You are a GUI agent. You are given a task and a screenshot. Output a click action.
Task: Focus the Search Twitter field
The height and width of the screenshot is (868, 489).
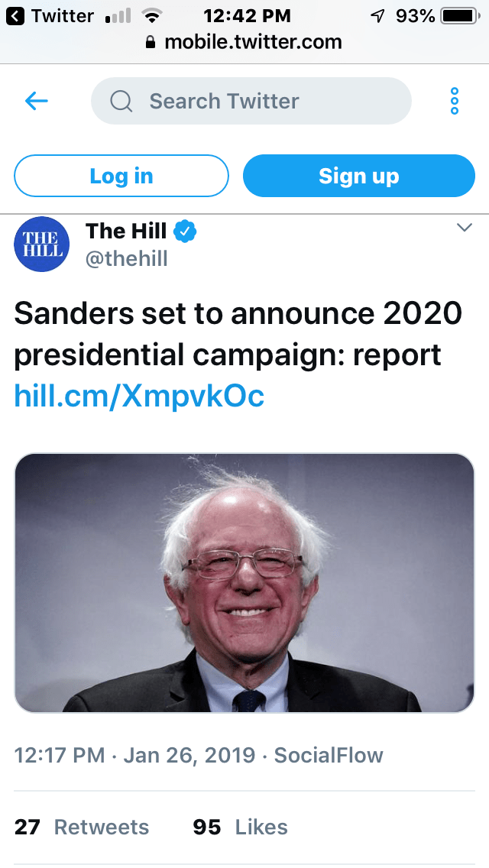252,101
